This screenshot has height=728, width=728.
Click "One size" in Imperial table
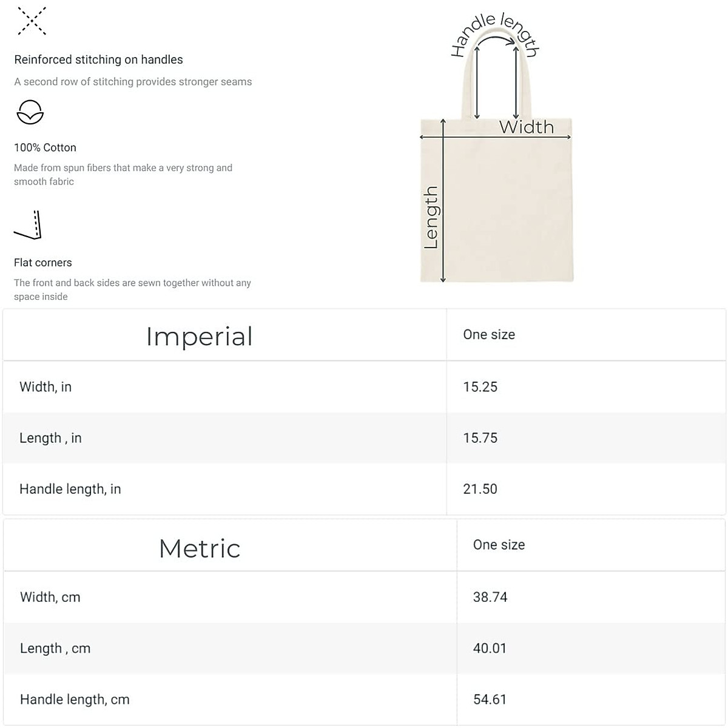tap(489, 335)
